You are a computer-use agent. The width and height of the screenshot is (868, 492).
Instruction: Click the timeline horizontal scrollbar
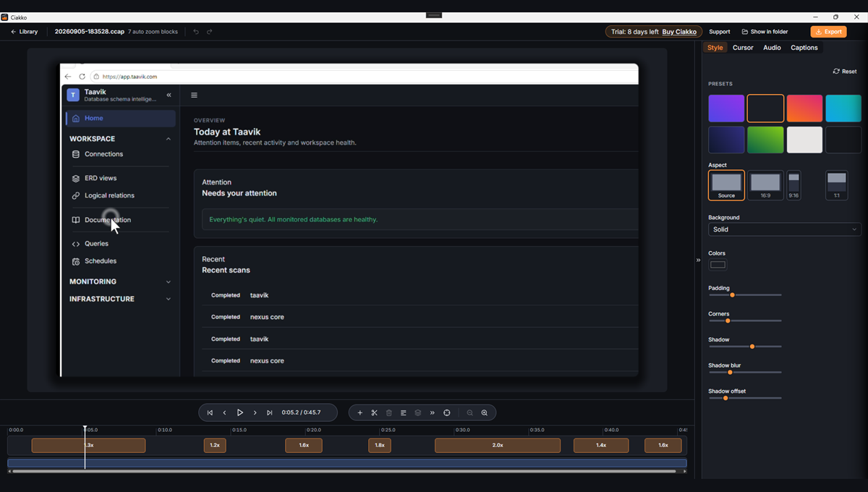point(344,471)
